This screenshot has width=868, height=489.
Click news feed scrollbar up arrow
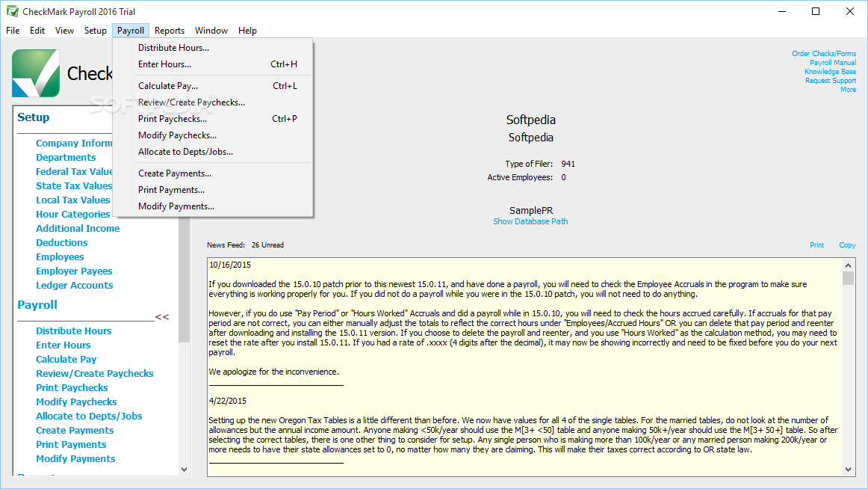848,265
